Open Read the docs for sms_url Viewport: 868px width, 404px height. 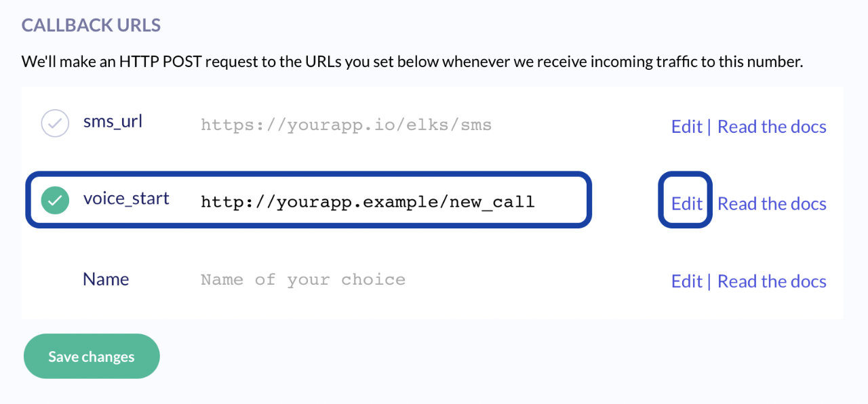point(772,127)
